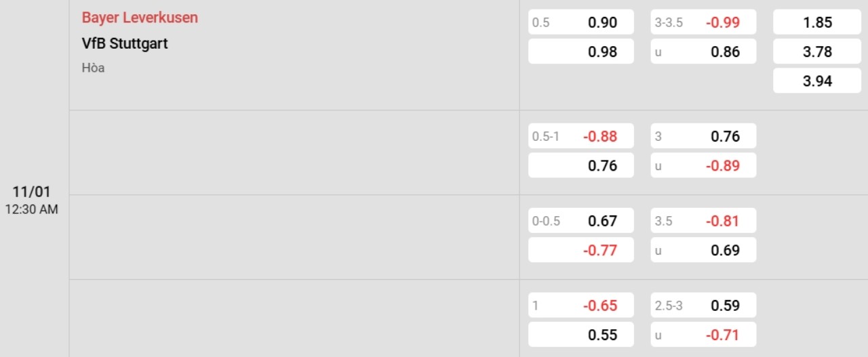Screen dimensions: 868x357
Task: Pick over 2.5-3 goals at 0.59
Action: point(703,306)
